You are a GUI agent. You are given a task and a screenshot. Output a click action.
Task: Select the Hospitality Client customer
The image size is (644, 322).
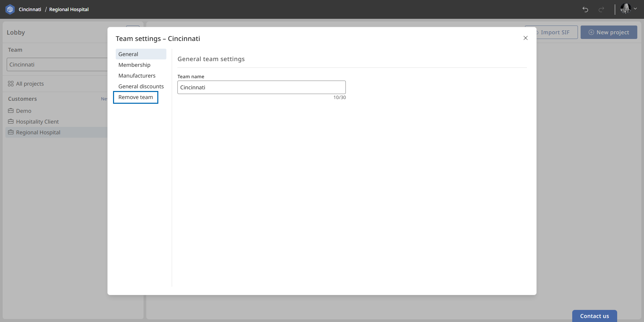click(x=37, y=122)
